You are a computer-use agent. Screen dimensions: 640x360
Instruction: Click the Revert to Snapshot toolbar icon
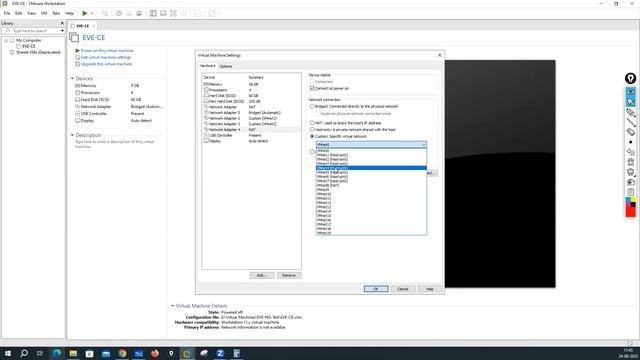click(129, 13)
